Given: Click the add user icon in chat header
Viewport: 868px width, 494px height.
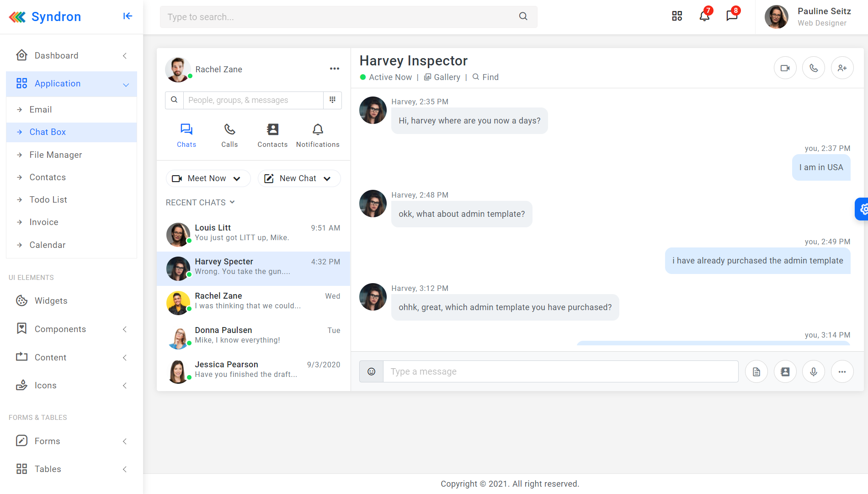Looking at the screenshot, I should pos(842,68).
